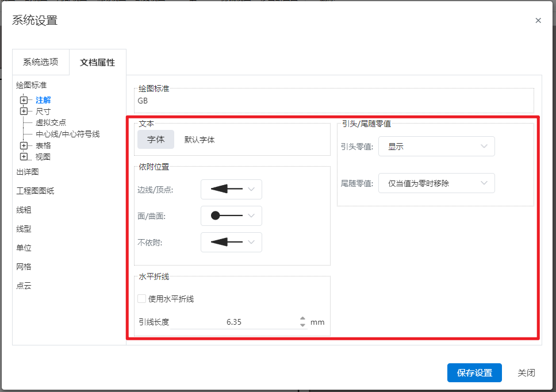The image size is (556, 392).
Task: Click the 引线长度 value field
Action: pyautogui.click(x=234, y=322)
